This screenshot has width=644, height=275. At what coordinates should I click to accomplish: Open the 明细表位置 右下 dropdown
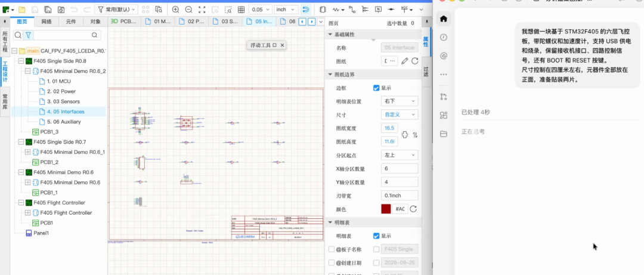pos(400,101)
